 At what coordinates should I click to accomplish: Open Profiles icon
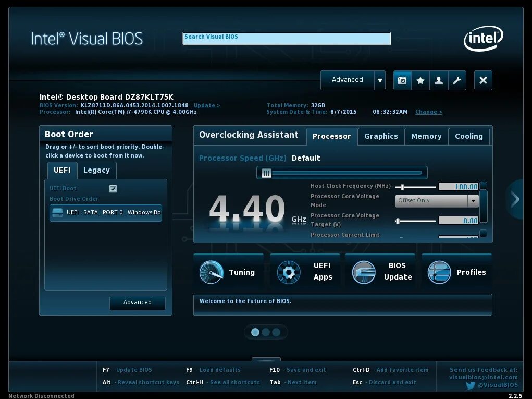pyautogui.click(x=439, y=272)
